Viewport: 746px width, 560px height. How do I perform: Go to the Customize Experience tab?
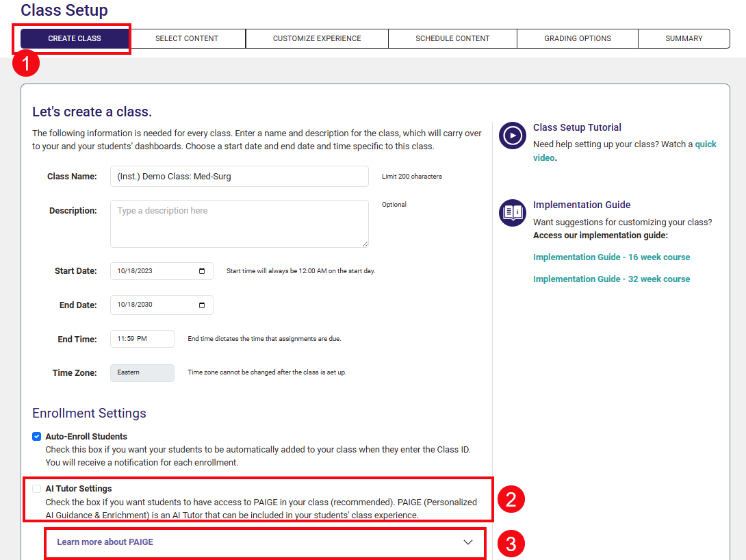(317, 38)
